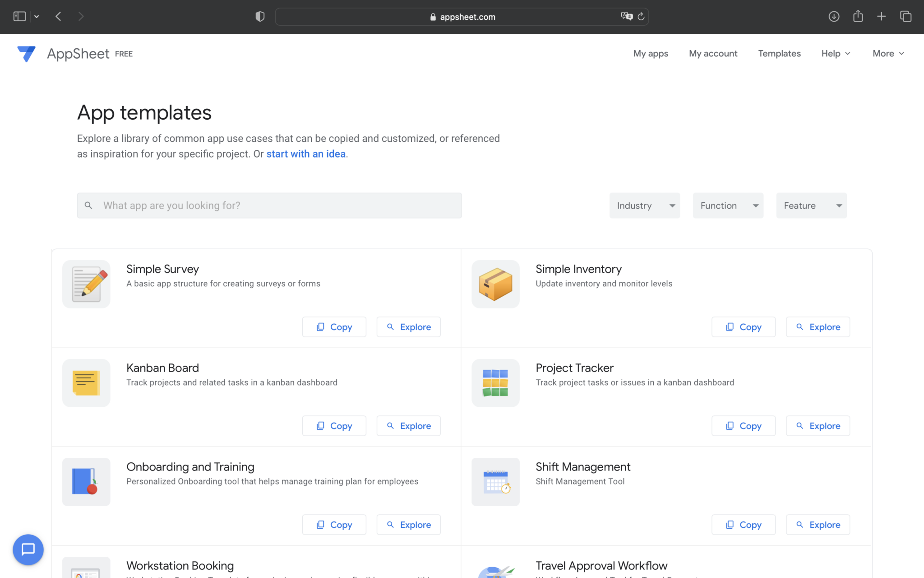Image resolution: width=924 pixels, height=578 pixels.
Task: Select the Simple Survey template thumbnail icon
Action: coord(86,284)
